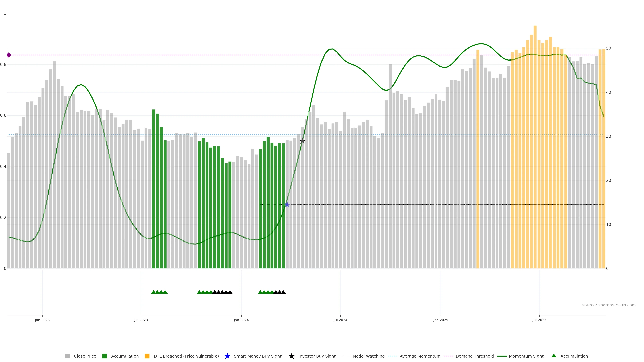Click the blue star icon in legend

(227, 356)
